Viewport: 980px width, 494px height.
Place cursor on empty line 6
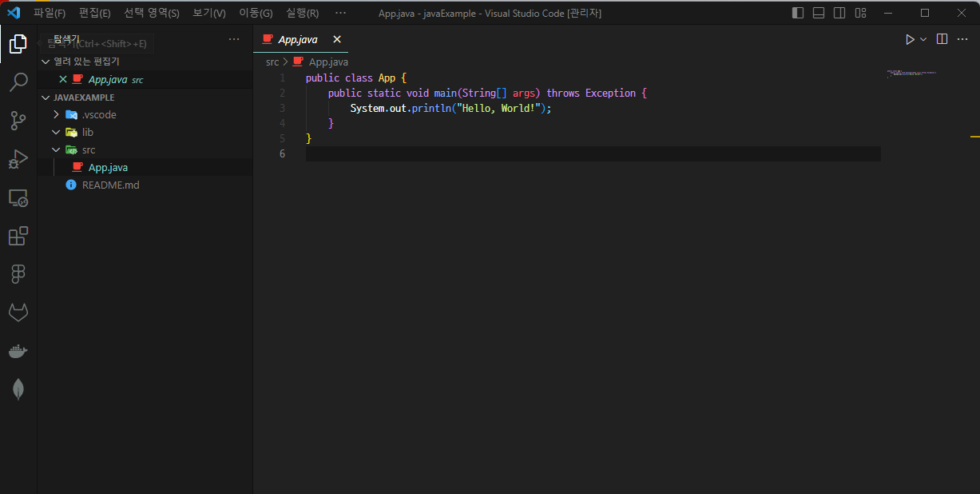(x=593, y=153)
